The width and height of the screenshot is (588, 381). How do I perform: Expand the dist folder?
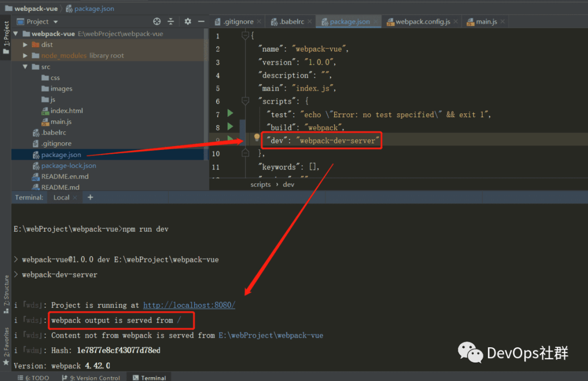tap(25, 45)
